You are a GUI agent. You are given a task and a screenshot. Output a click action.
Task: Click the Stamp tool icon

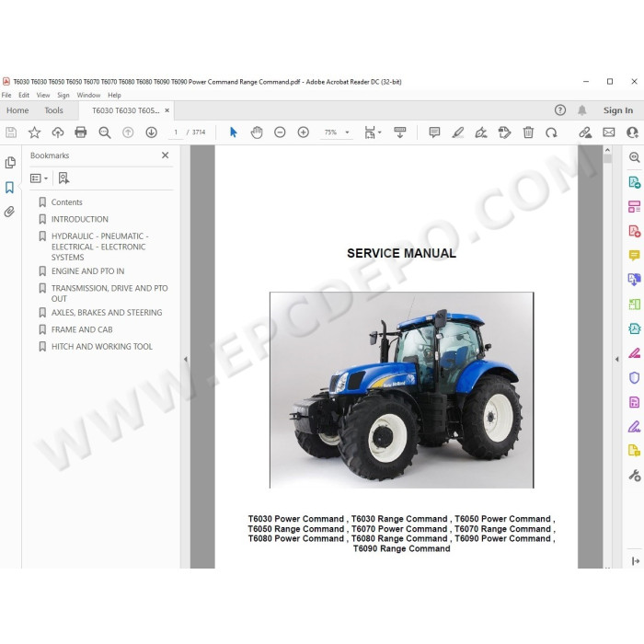504,132
